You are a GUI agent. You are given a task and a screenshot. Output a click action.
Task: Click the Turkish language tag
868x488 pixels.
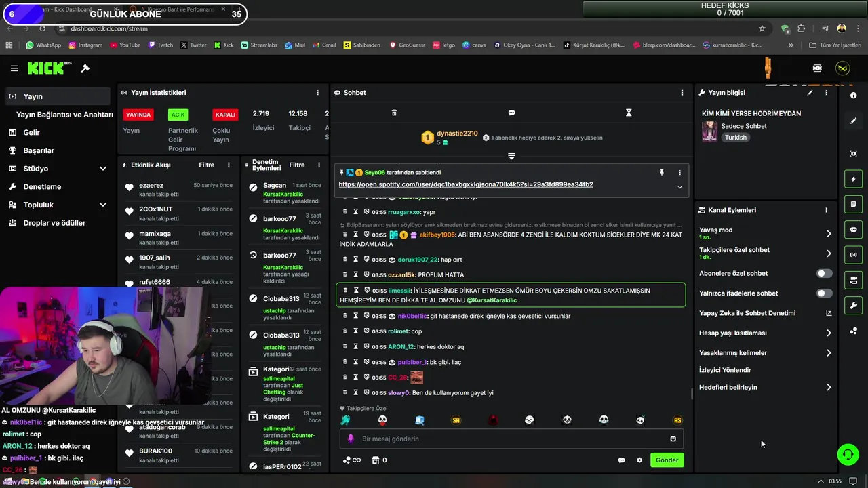(735, 138)
